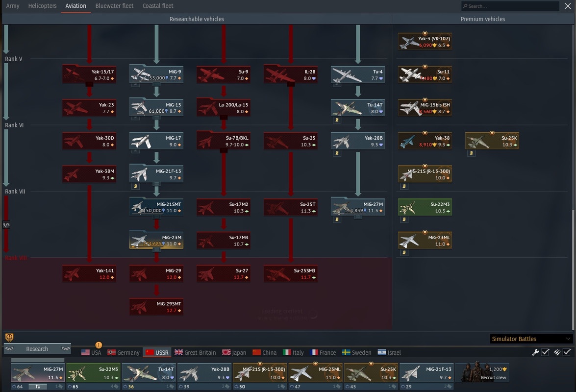Select the premium Yak-38 card
576x392 pixels.
click(x=425, y=141)
